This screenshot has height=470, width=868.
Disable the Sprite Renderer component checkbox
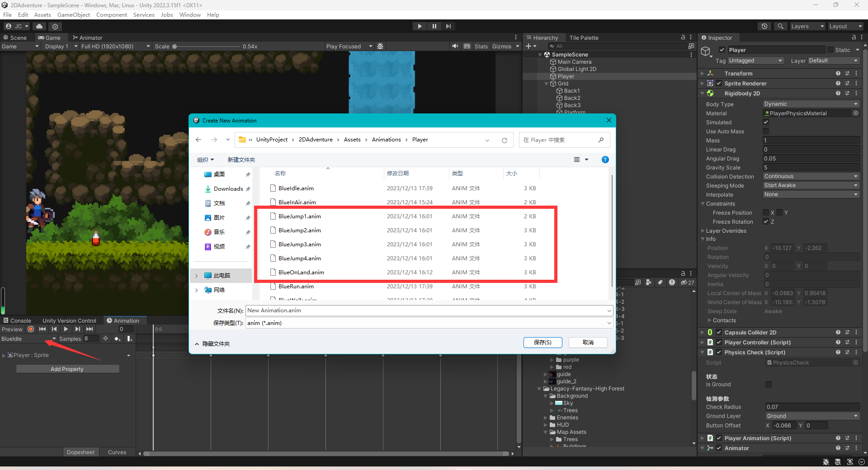tap(719, 83)
